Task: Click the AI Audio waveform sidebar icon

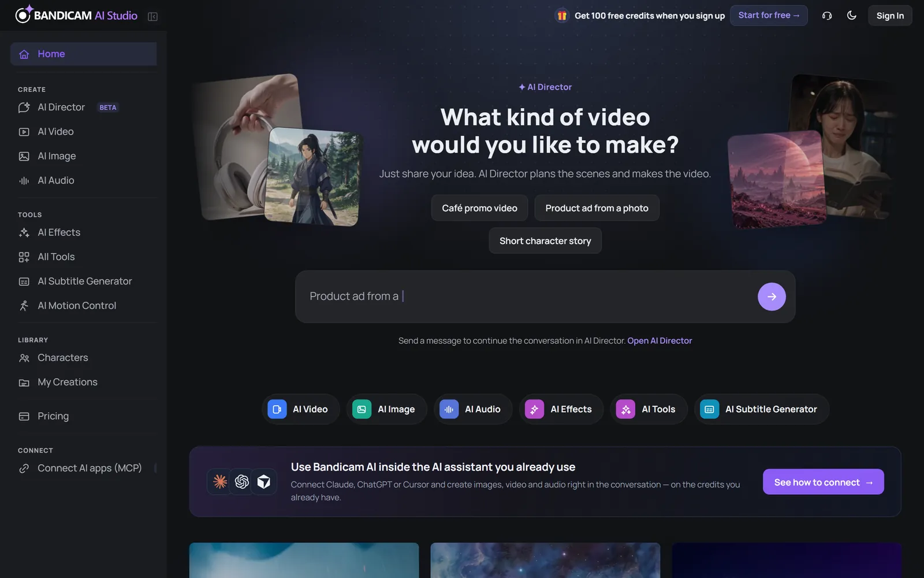Action: tap(24, 180)
